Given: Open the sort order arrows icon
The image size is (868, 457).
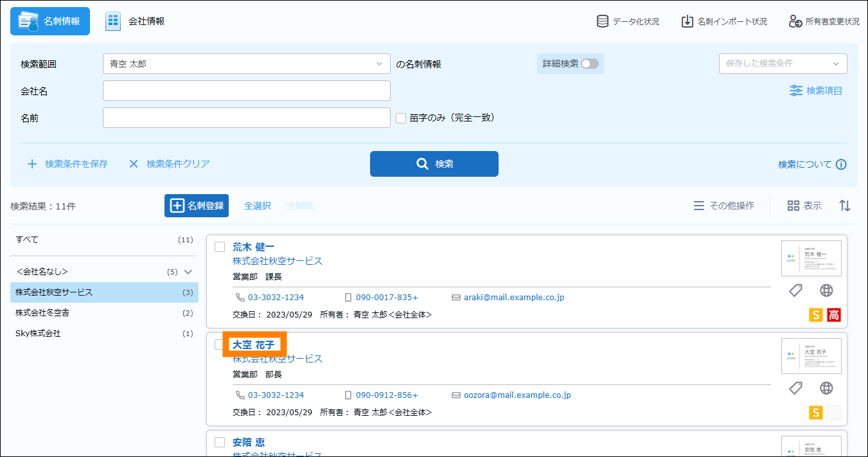Looking at the screenshot, I should pos(845,206).
